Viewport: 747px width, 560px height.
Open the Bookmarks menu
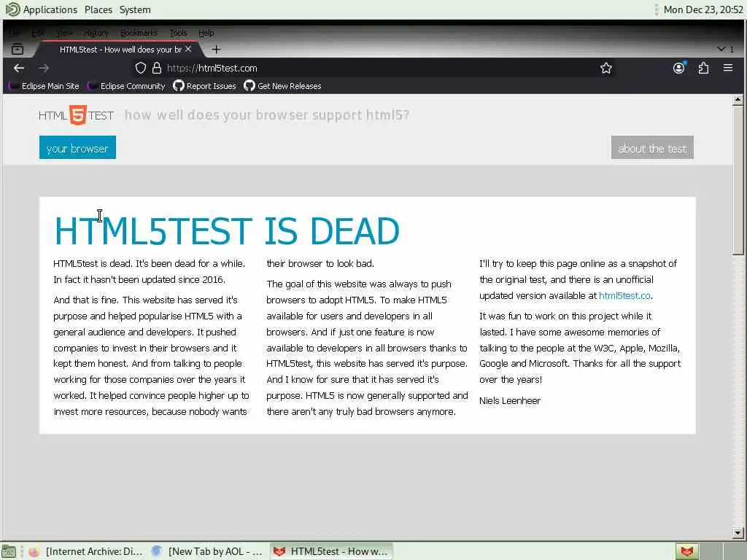139,33
